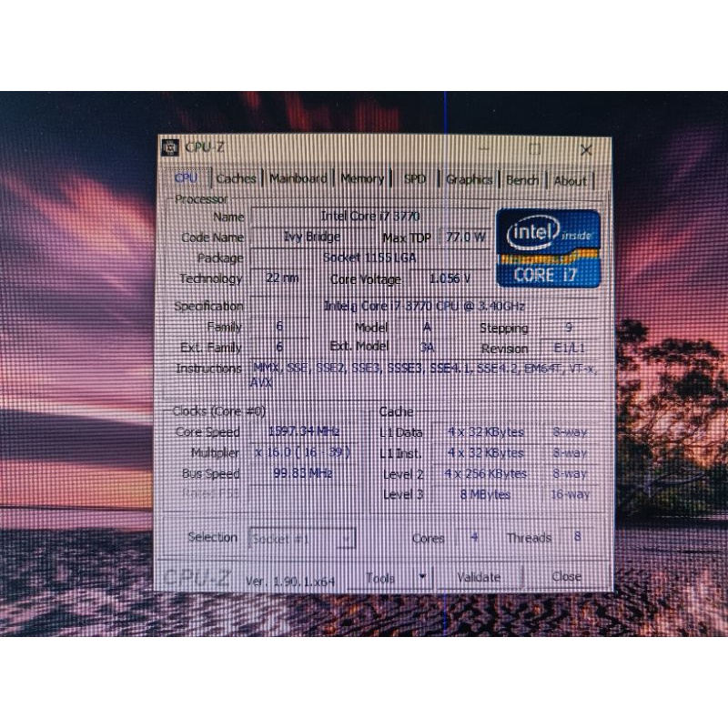Image resolution: width=728 pixels, height=728 pixels.
Task: Click the Threads value 8
Action: pos(578,536)
